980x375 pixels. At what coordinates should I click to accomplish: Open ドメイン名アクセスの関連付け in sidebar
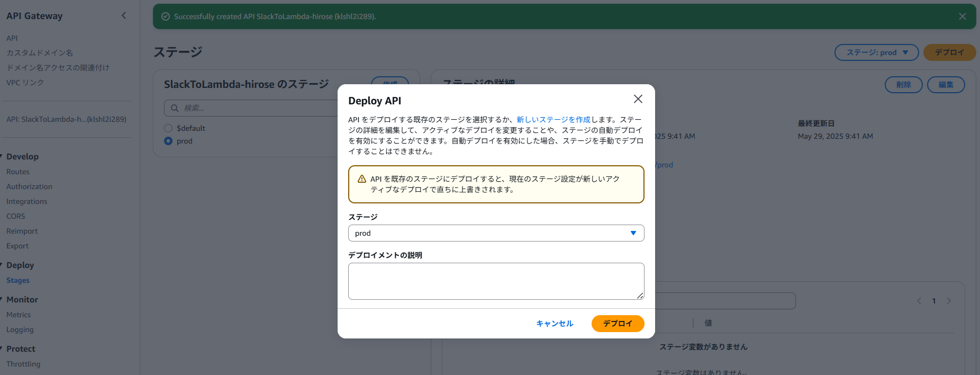tap(58, 68)
